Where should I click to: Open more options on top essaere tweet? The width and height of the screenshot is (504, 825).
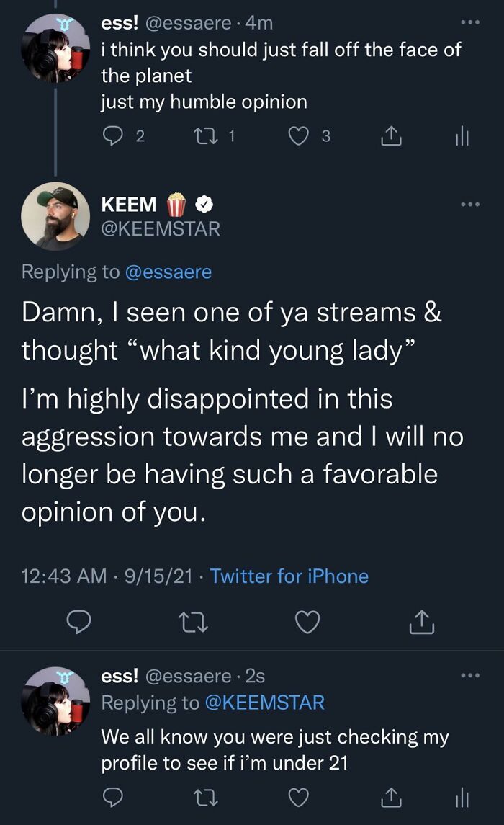[469, 22]
